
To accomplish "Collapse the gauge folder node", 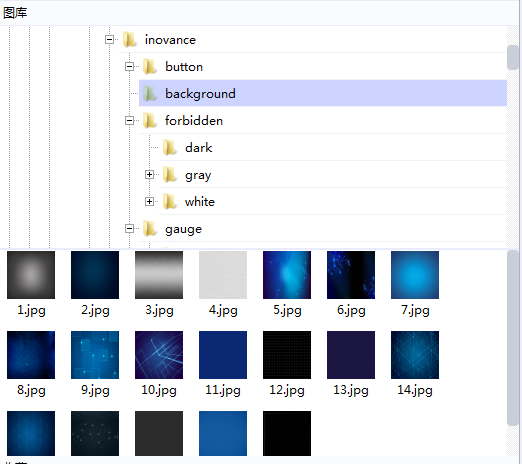I will 129,228.
